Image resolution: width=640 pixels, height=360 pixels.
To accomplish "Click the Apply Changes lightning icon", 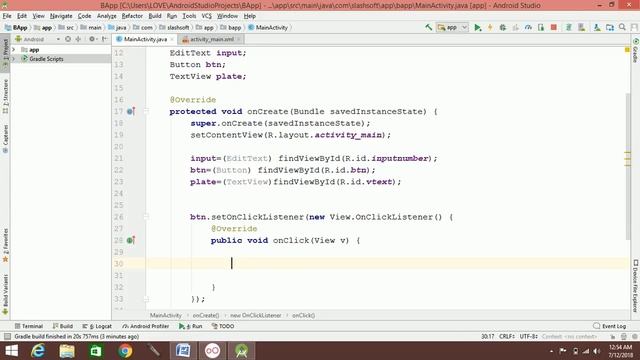I will click(x=490, y=27).
